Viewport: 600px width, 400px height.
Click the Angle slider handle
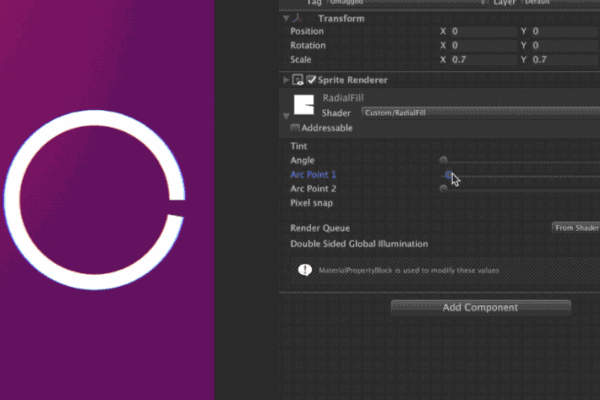point(443,160)
